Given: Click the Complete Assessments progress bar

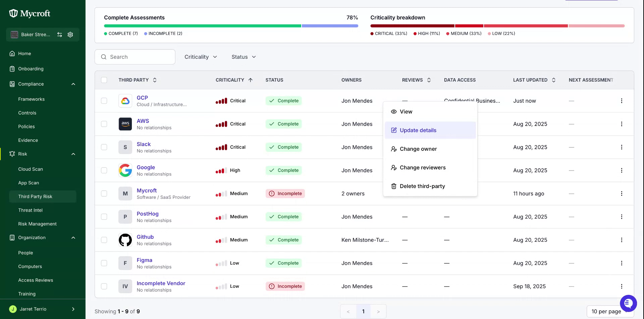Looking at the screenshot, I should [x=231, y=26].
